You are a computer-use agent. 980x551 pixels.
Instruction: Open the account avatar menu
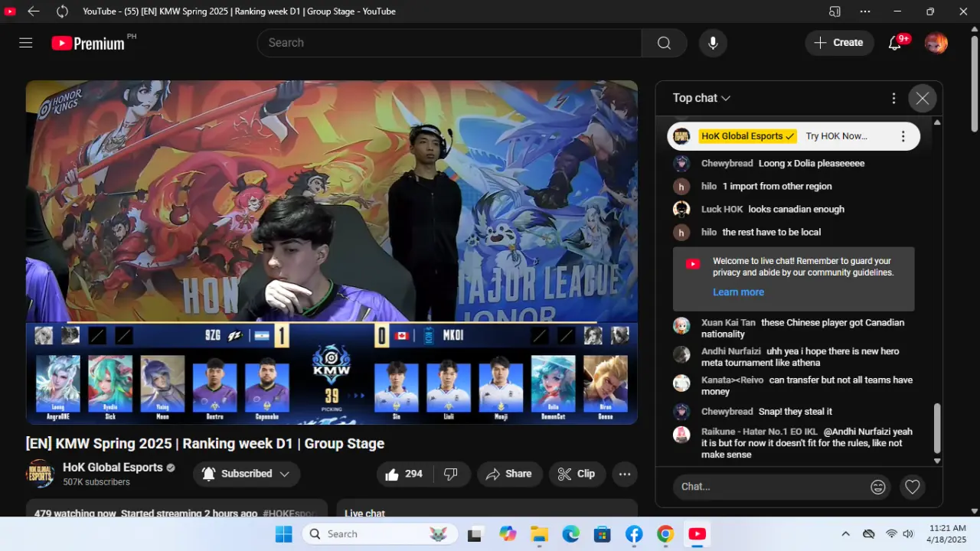(936, 43)
